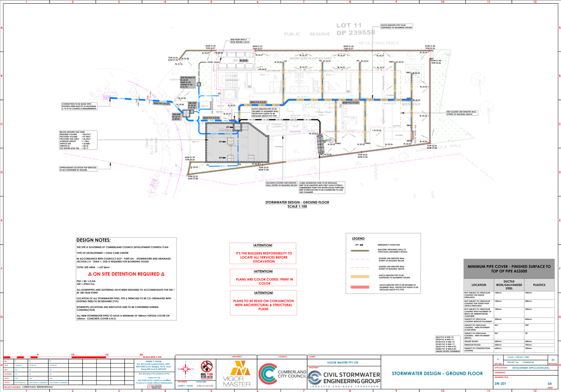Click the ON SITE DETENTION REQUIRED warning text
561x392 pixels.
(x=126, y=274)
